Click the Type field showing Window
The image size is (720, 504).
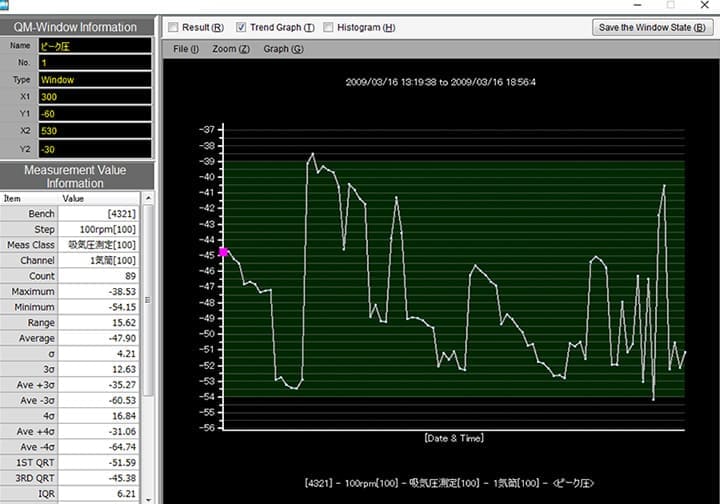click(95, 79)
